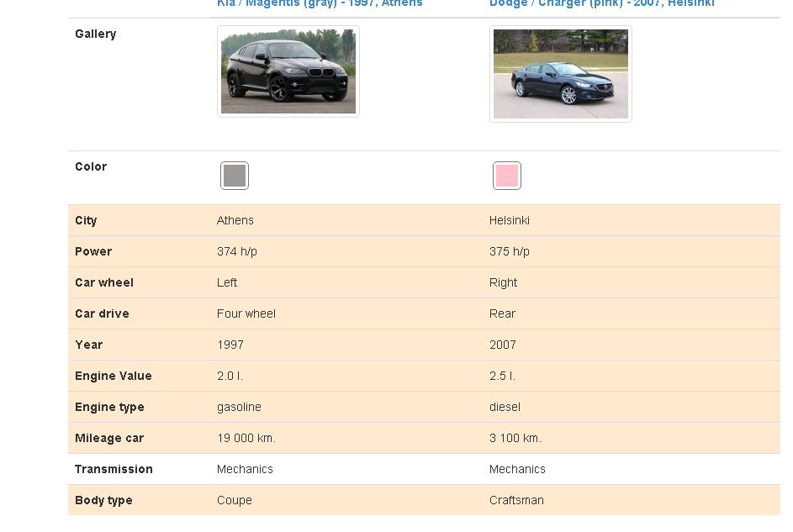Click the Coupe body type value

pos(235,500)
